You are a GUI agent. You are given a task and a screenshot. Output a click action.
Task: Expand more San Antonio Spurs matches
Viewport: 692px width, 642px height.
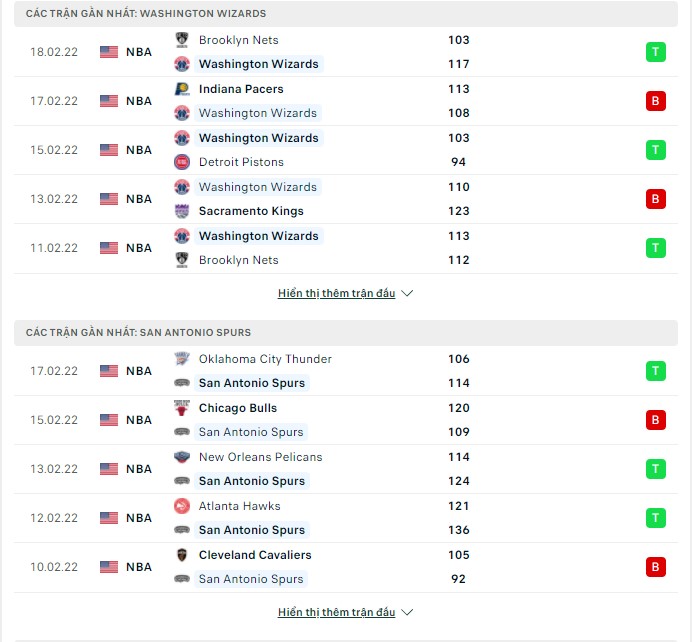pyautogui.click(x=336, y=612)
